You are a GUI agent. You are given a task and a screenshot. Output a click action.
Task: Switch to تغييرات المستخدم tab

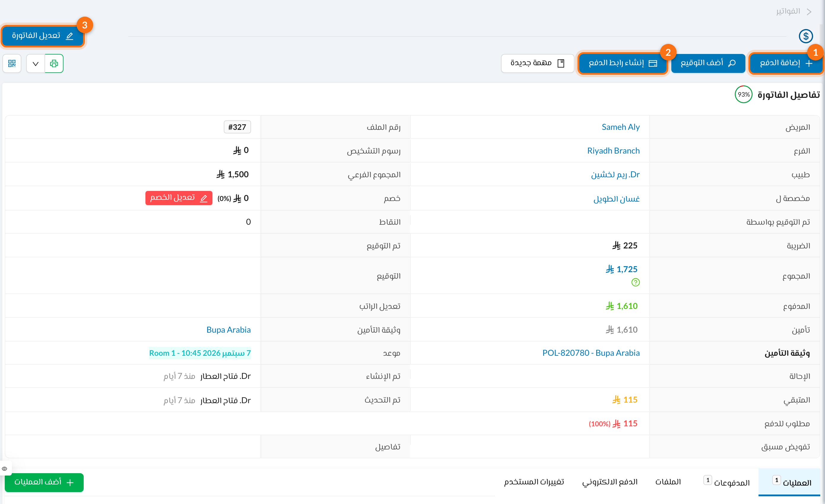[x=534, y=482]
